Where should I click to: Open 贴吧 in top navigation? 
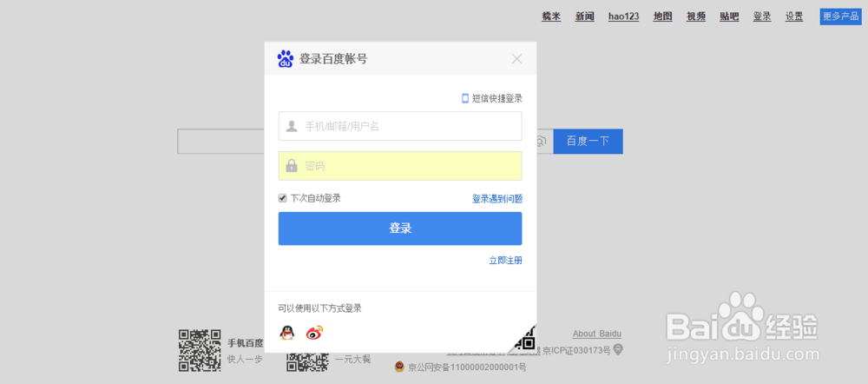pyautogui.click(x=729, y=17)
